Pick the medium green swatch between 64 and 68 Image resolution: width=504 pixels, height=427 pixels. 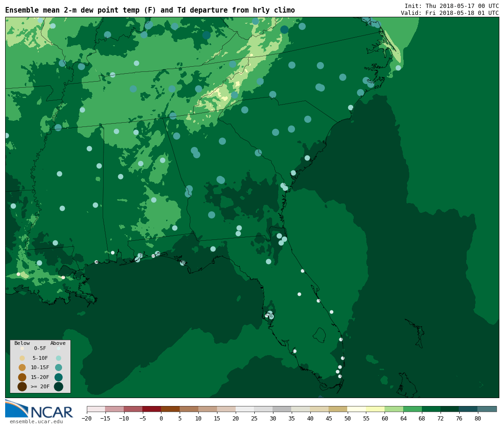(413, 409)
